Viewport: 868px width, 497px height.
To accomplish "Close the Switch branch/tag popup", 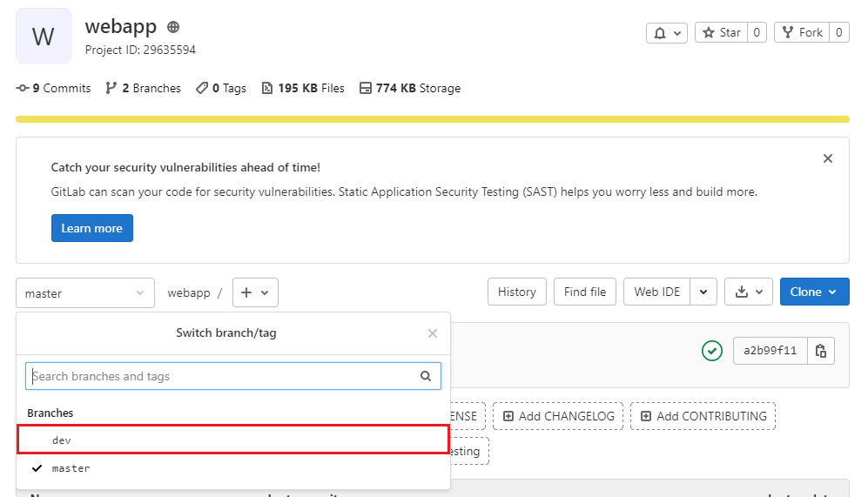I will (433, 333).
